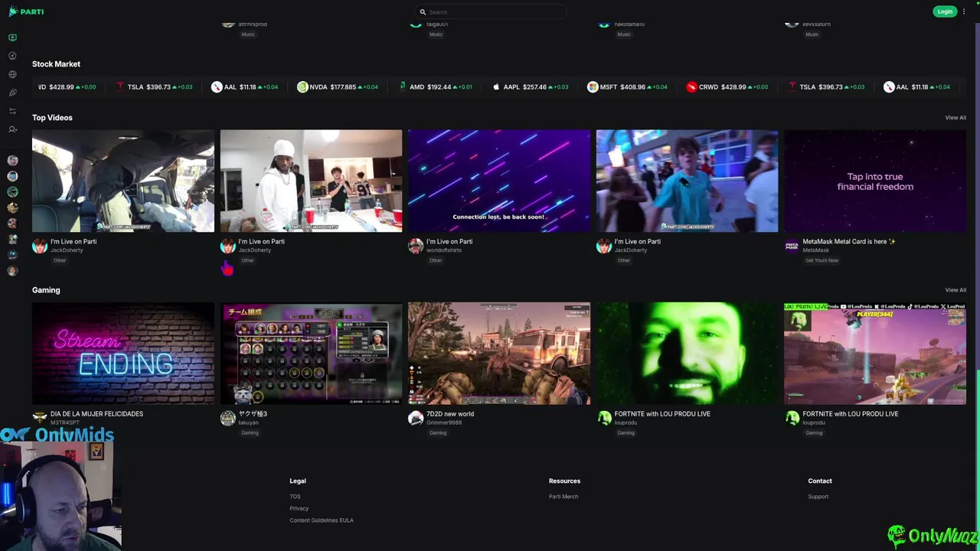Viewport: 980px width, 551px height.
Task: Click 'Gaming' tag under Grimmer9988
Action: 437,433
